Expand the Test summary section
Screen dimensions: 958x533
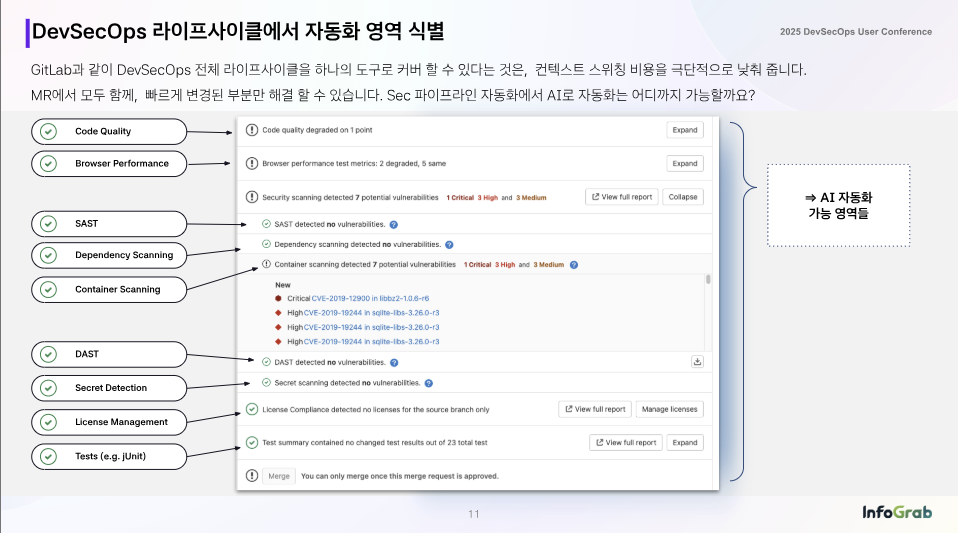coord(685,443)
